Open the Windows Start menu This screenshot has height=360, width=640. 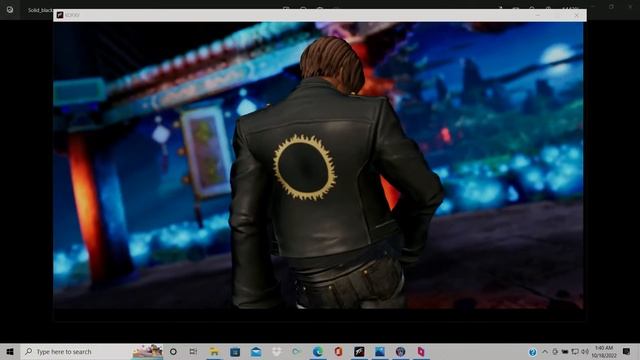pyautogui.click(x=10, y=351)
